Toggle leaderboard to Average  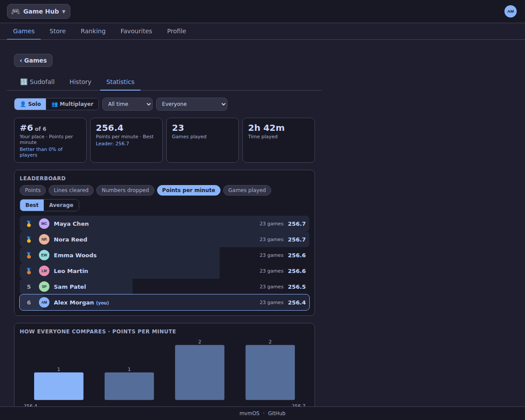click(x=61, y=205)
